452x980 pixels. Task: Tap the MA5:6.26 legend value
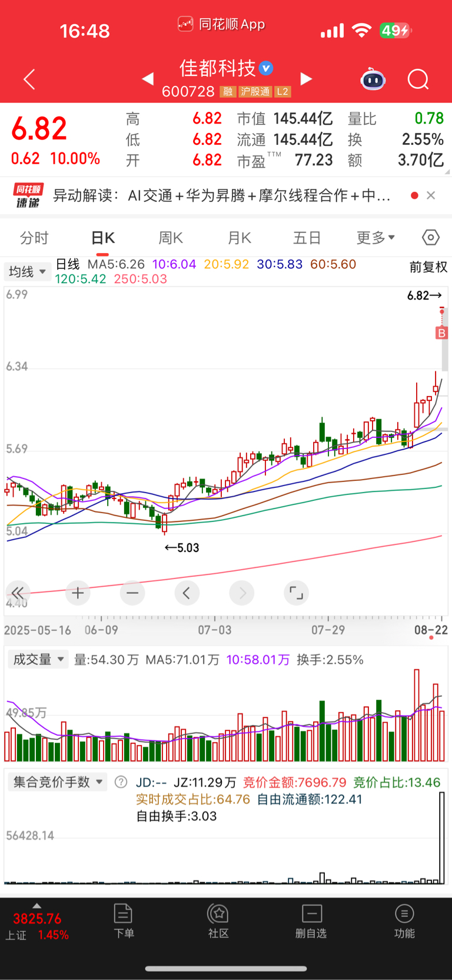click(116, 264)
